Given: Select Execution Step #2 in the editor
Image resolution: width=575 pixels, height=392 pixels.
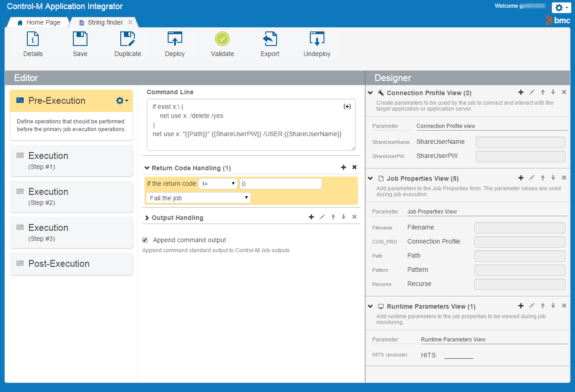Looking at the screenshot, I should (x=71, y=196).
